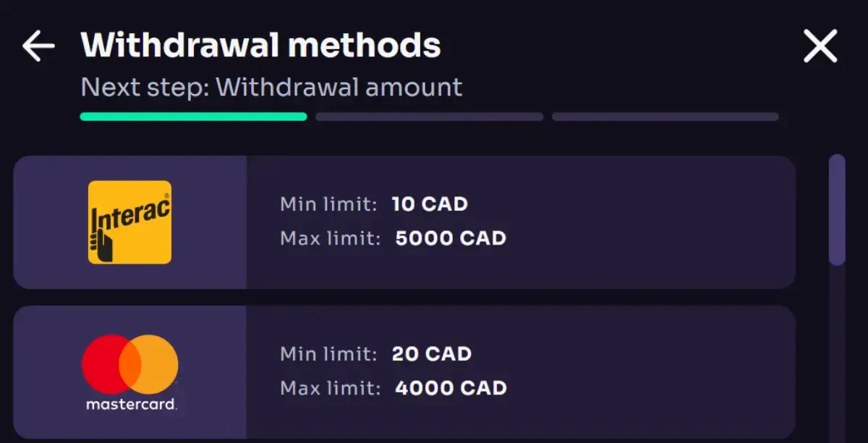The image size is (868, 443).
Task: Click the 'mastercard' wordmark under the circles
Action: pos(130,404)
